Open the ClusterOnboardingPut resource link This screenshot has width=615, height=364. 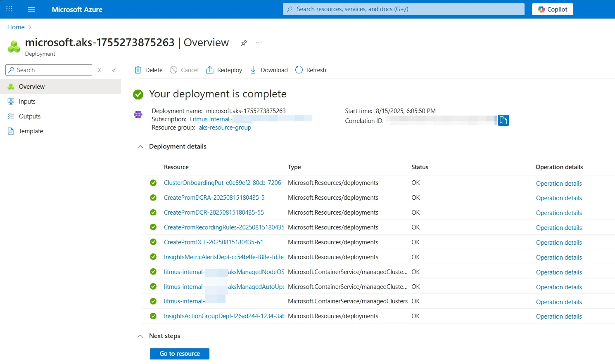224,183
